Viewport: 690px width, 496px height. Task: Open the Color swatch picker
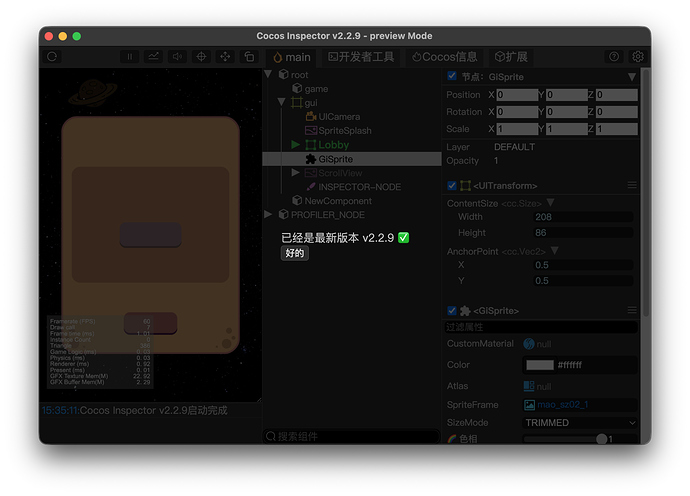pos(540,365)
